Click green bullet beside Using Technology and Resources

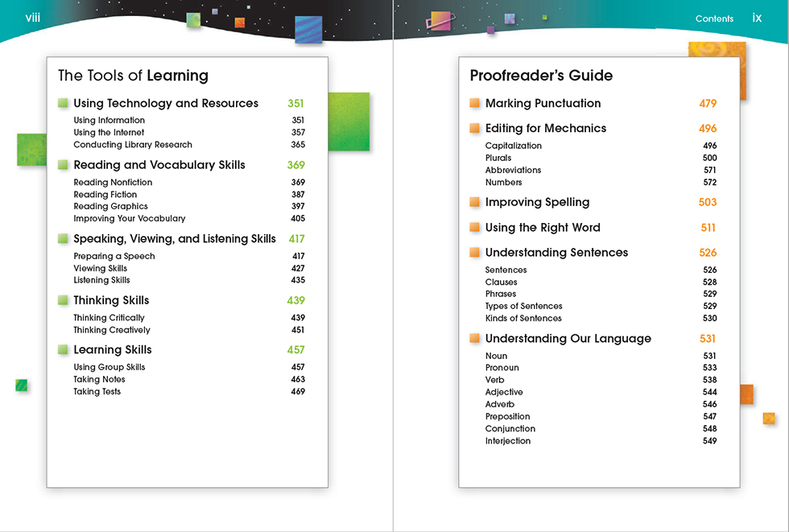63,103
